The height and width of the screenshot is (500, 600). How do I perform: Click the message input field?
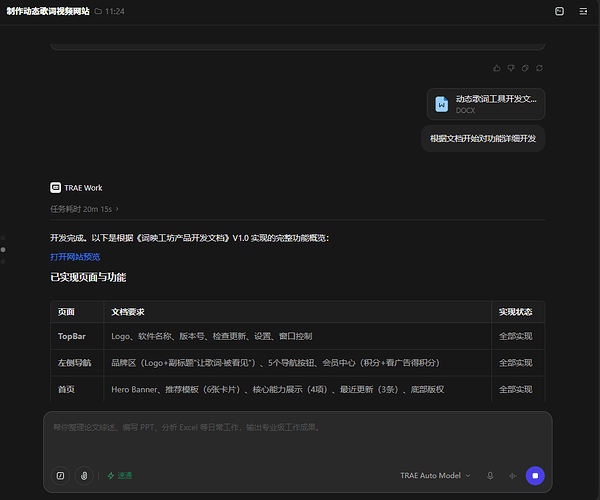(x=298, y=438)
